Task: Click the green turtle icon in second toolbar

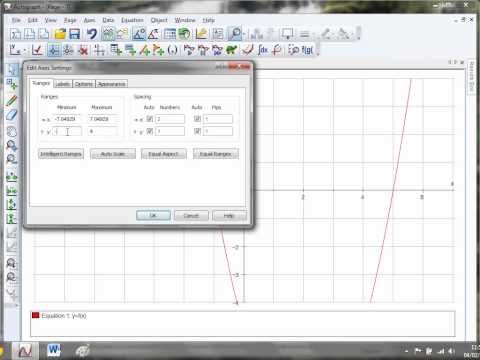Action: point(232,50)
